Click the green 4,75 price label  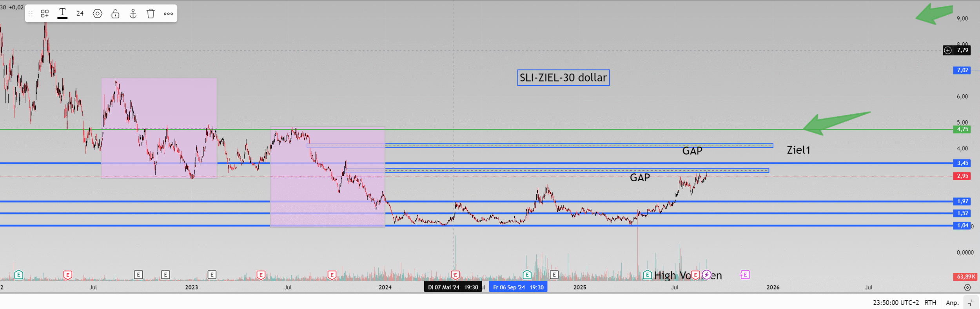(962, 129)
